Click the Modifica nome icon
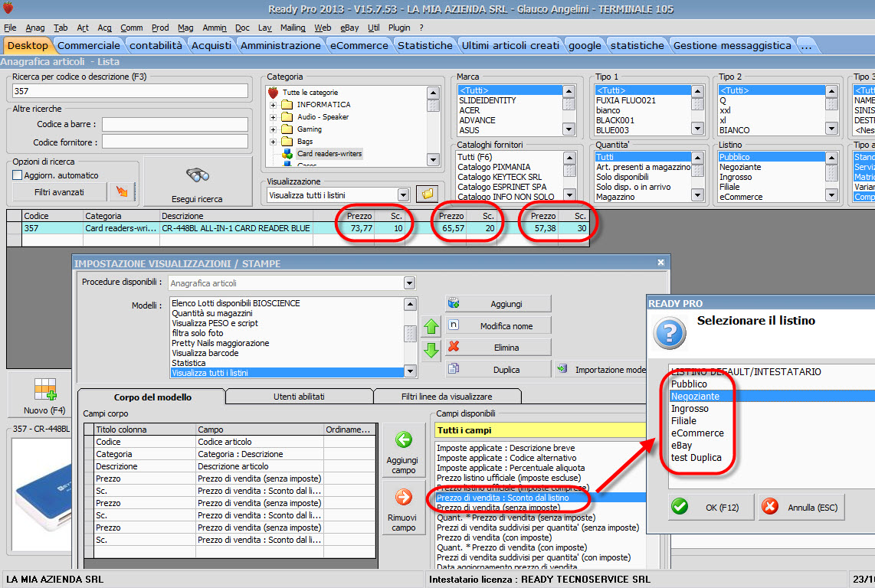The image size is (875, 588). coord(454,325)
